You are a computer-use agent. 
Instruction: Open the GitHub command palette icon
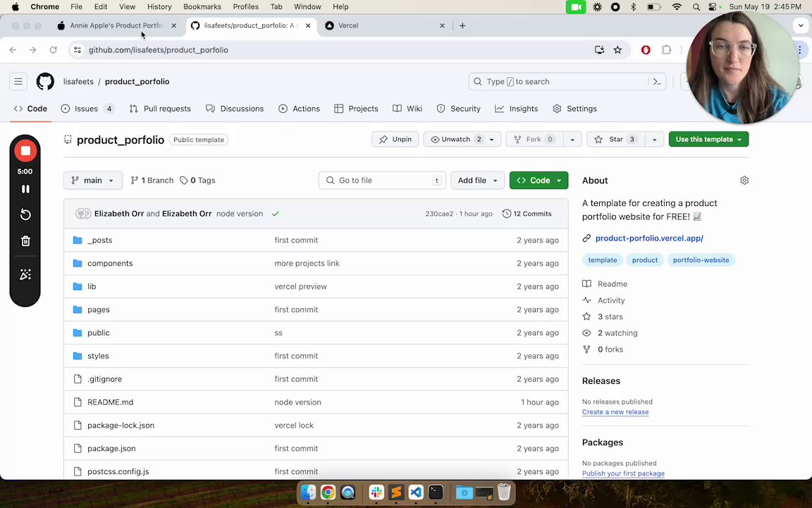coord(657,81)
